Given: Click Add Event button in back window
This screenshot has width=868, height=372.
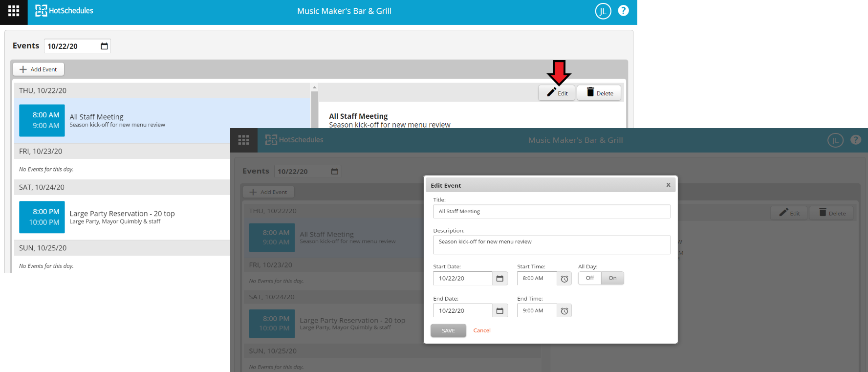Looking at the screenshot, I should [38, 69].
